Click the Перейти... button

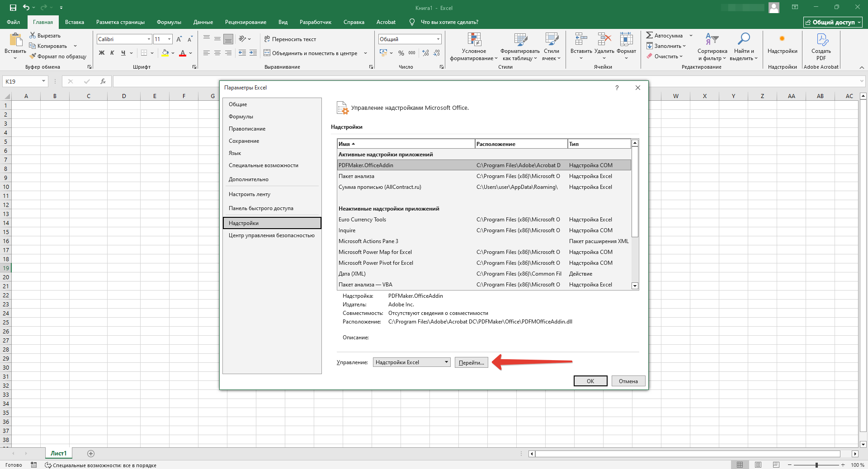pos(471,362)
